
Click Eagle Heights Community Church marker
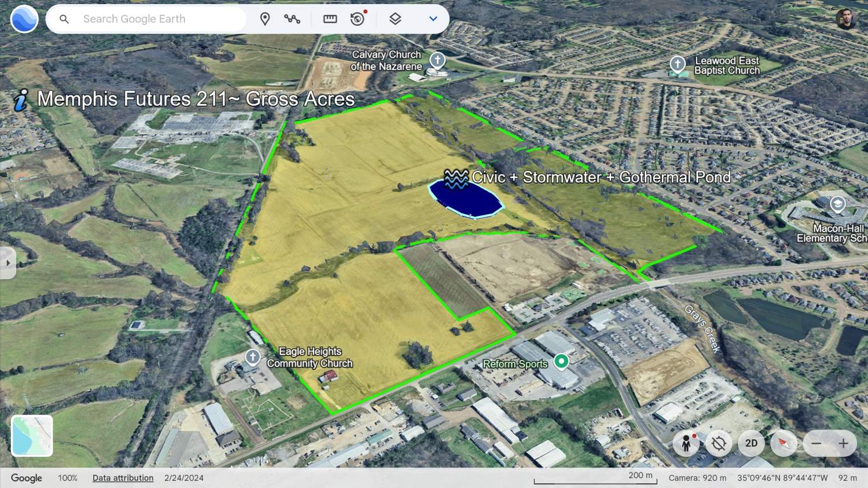[253, 357]
